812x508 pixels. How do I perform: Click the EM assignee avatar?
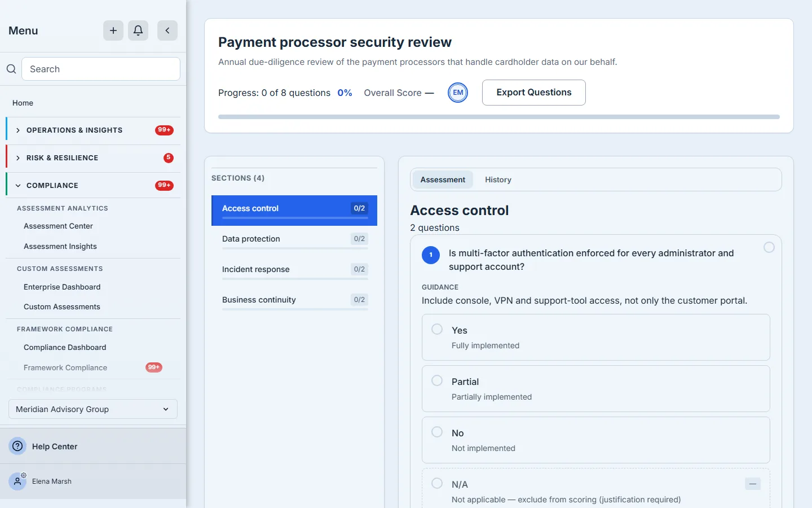pyautogui.click(x=458, y=93)
